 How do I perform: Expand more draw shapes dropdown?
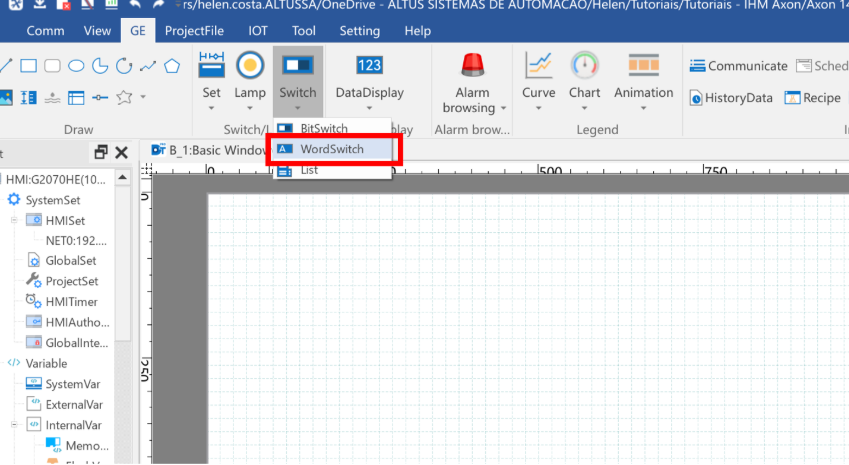click(143, 97)
